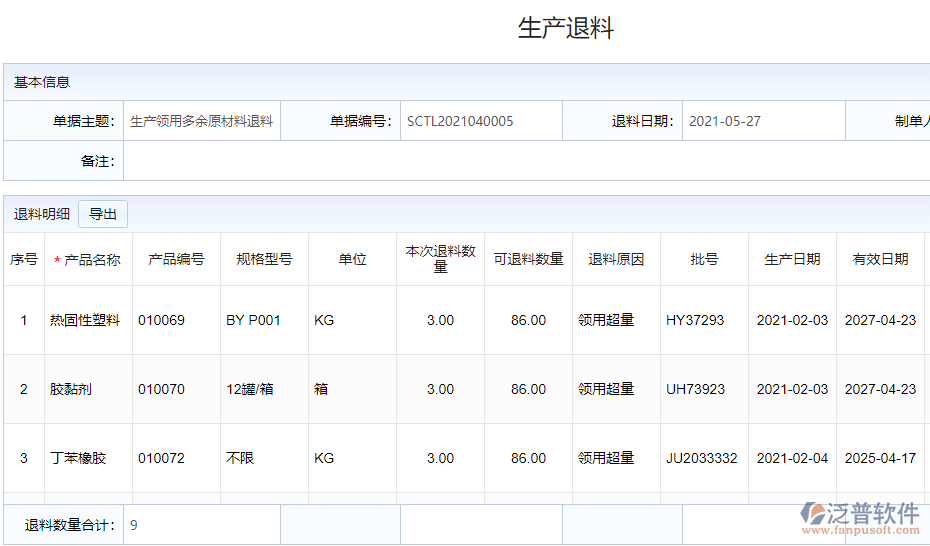
Task: Click the empty 备注 remarks field
Action: [x=525, y=161]
